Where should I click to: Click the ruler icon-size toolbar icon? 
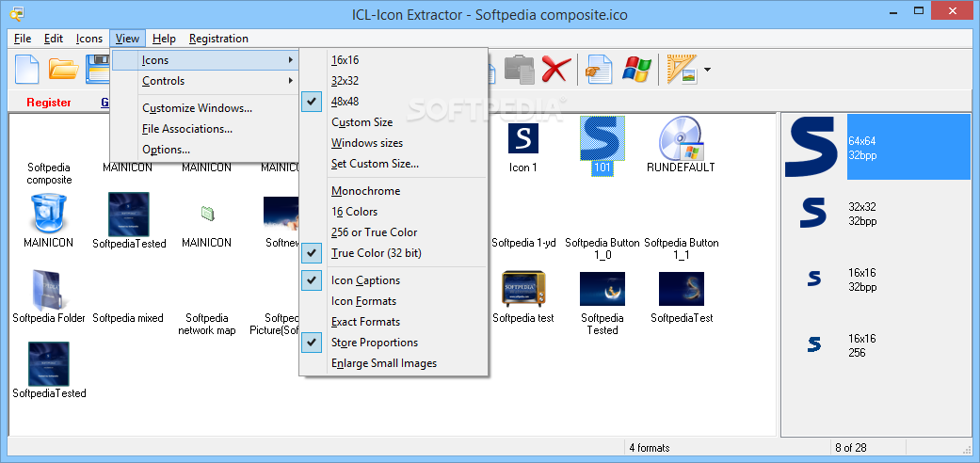[x=682, y=69]
